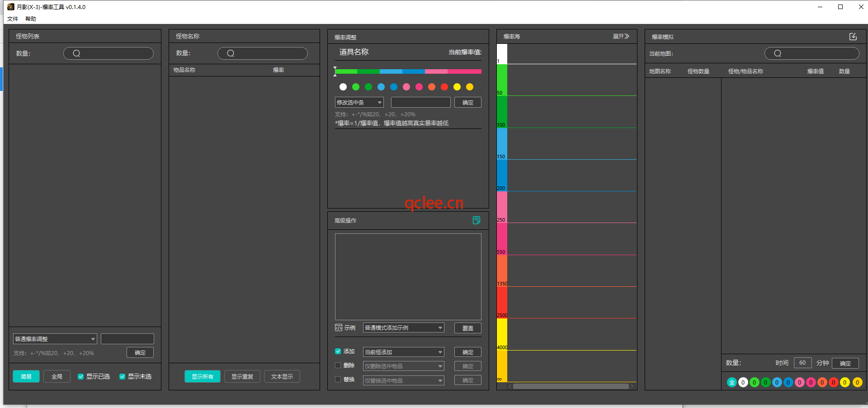
Task: Click the input field beside 修改选中条
Action: [x=421, y=102]
